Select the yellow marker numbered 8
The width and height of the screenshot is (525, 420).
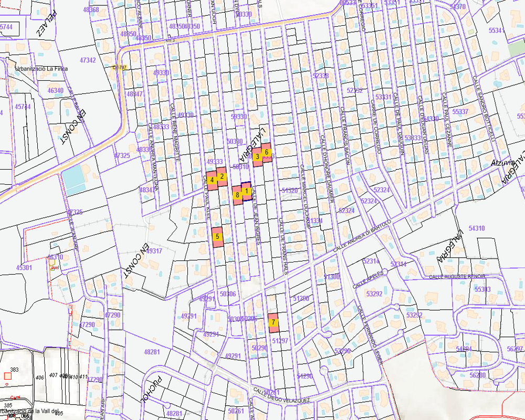tap(237, 195)
